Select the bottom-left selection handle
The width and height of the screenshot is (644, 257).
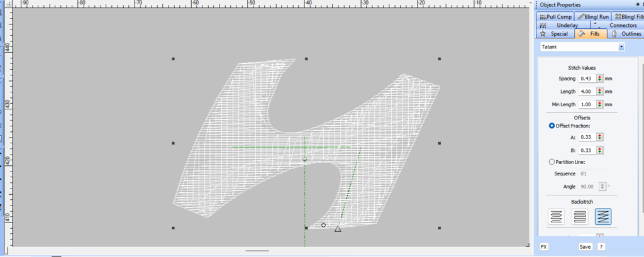click(174, 228)
